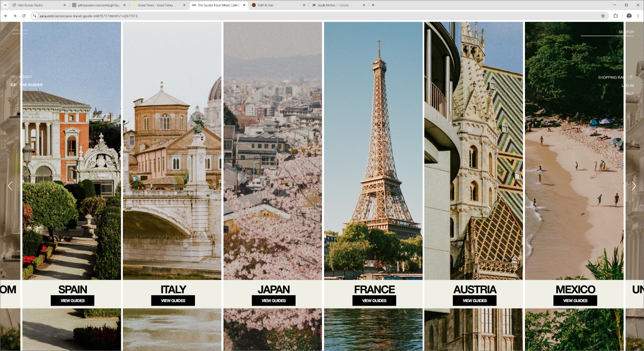Bookmark this page with the star icon

tap(603, 16)
